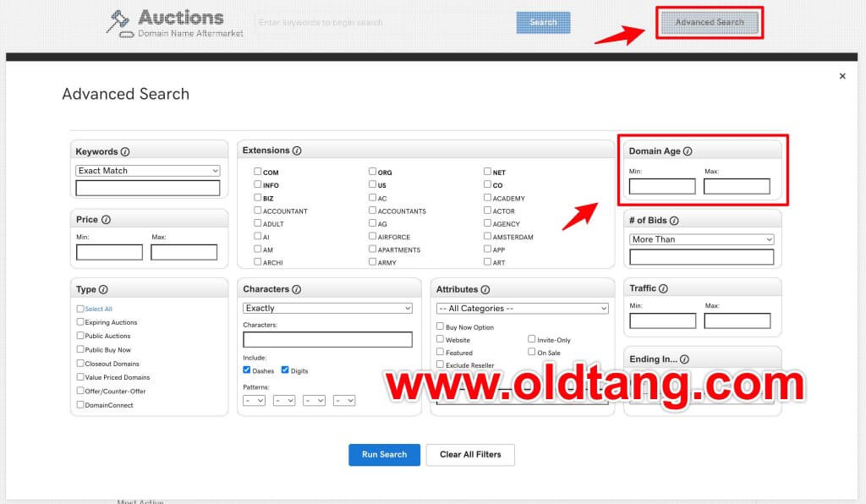Viewport: 866px width, 504px height.
Task: Click the info icon next to Type
Action: tap(103, 289)
